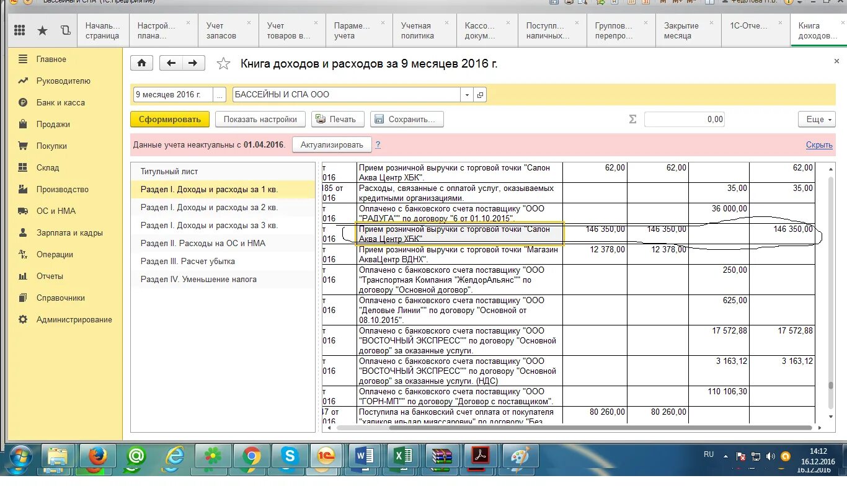The height and width of the screenshot is (504, 847).
Task: Select Титульный лист in sections list
Action: tap(223, 172)
